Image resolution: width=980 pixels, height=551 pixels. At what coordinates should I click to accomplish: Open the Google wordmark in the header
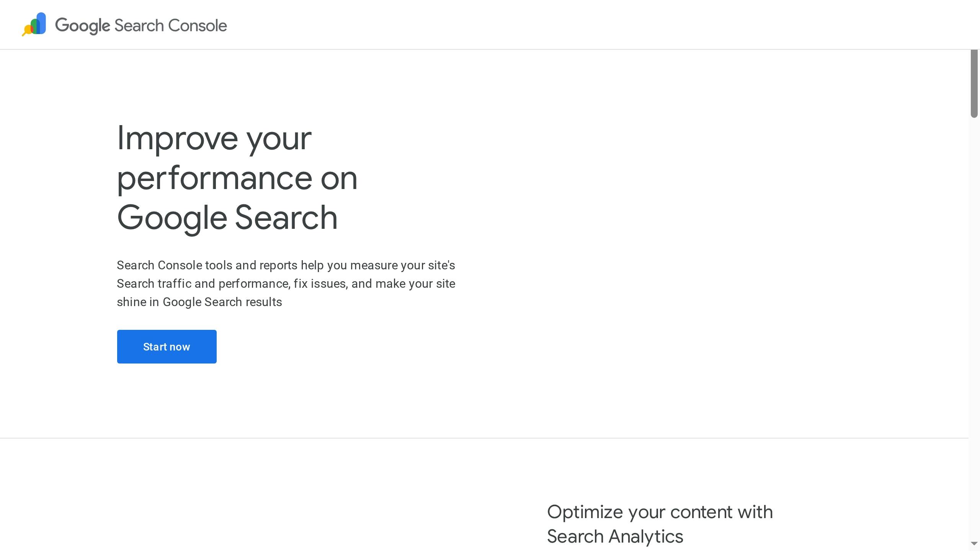[x=83, y=26]
